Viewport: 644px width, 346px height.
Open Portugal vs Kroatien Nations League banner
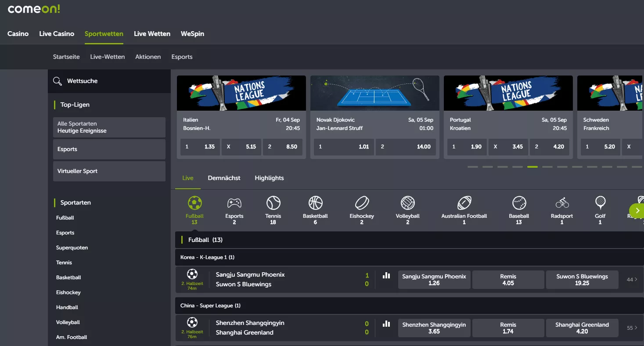tap(508, 93)
